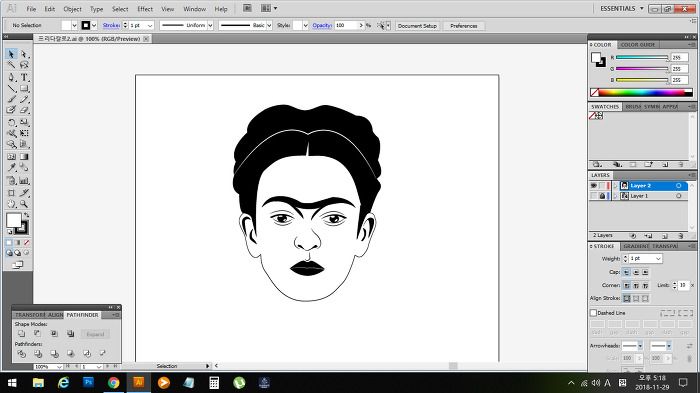Open the Uniform width profile dropdown
The height and width of the screenshot is (393, 700).
tap(210, 25)
